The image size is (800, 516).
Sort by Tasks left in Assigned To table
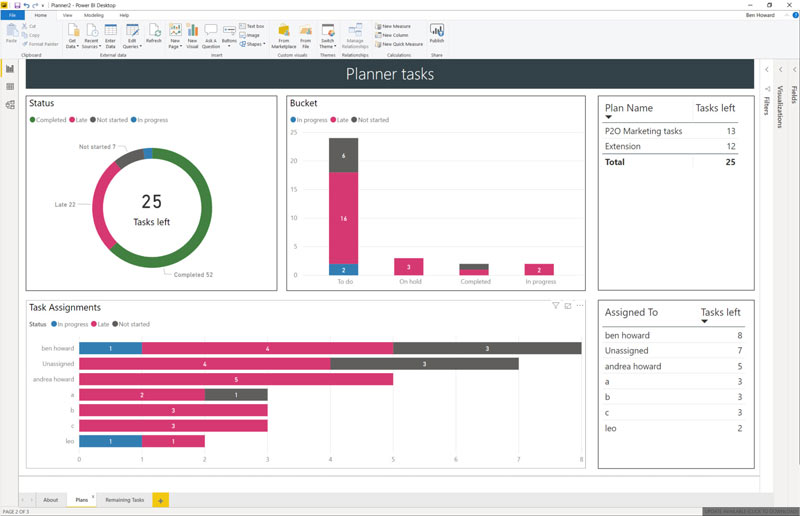click(719, 313)
